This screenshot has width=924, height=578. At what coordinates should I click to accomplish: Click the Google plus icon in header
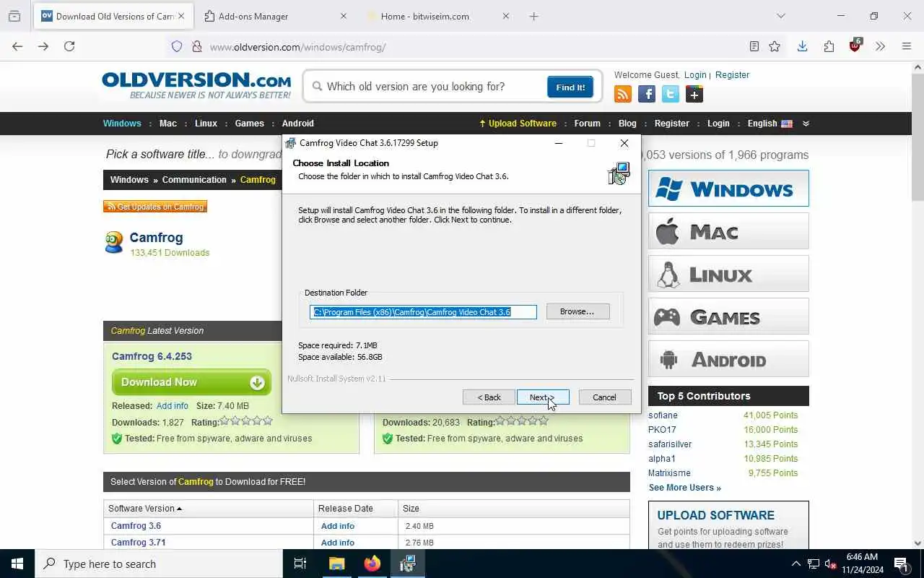pos(694,94)
